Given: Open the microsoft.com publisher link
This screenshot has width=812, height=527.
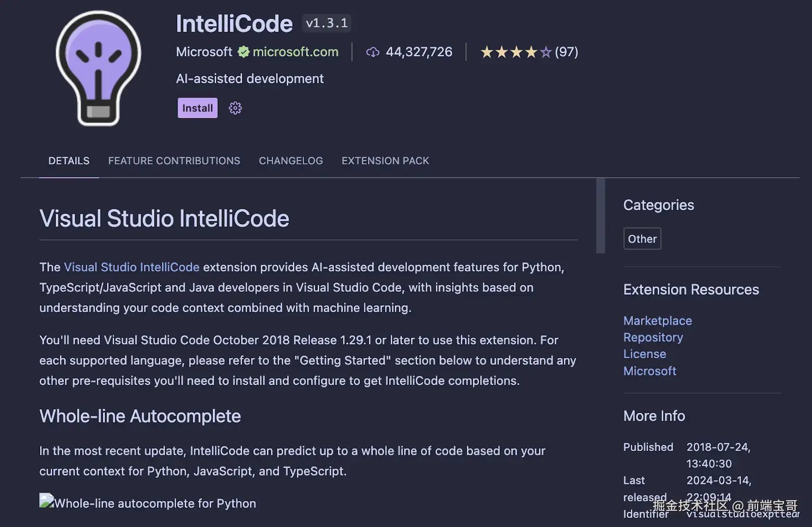Looking at the screenshot, I should click(x=295, y=52).
